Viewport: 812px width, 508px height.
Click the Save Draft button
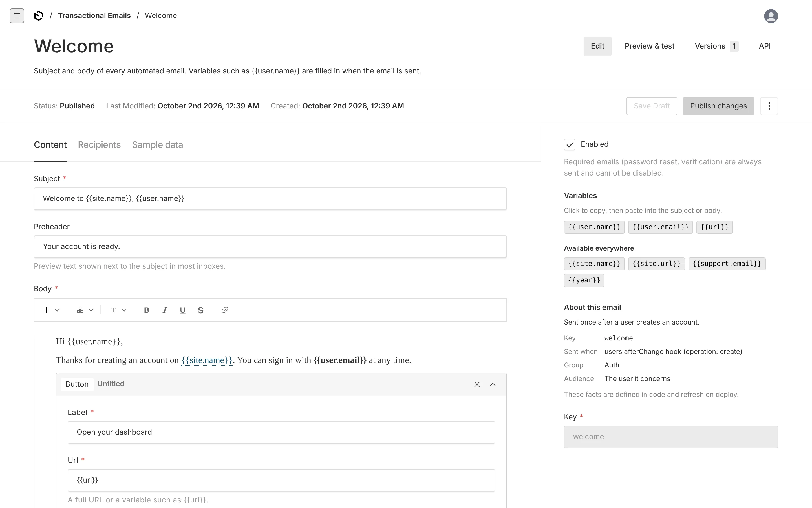pyautogui.click(x=652, y=106)
